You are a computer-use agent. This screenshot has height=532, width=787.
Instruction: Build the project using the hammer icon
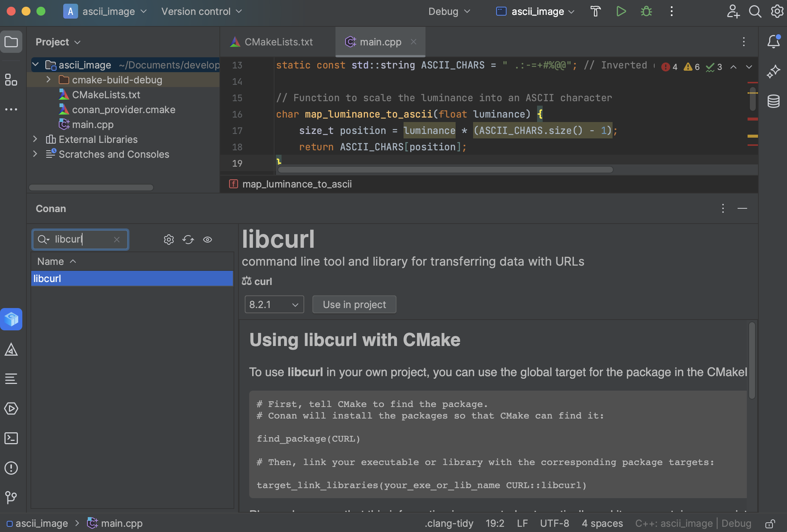tap(595, 11)
